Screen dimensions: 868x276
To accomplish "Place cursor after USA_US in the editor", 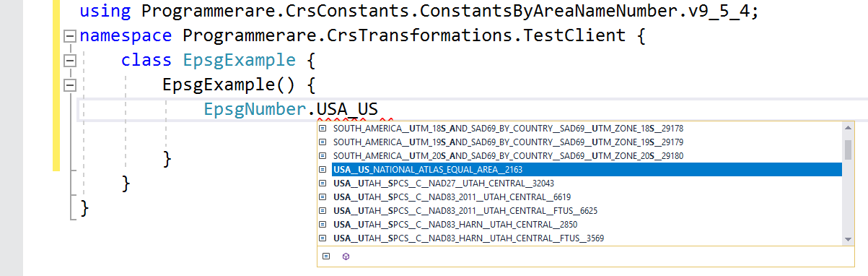I will (x=380, y=110).
